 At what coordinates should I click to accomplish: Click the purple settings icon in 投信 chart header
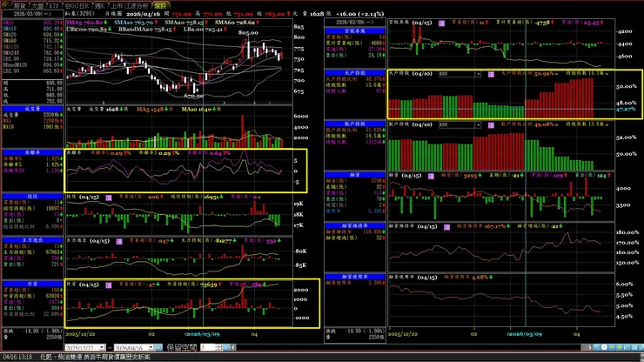(x=109, y=198)
